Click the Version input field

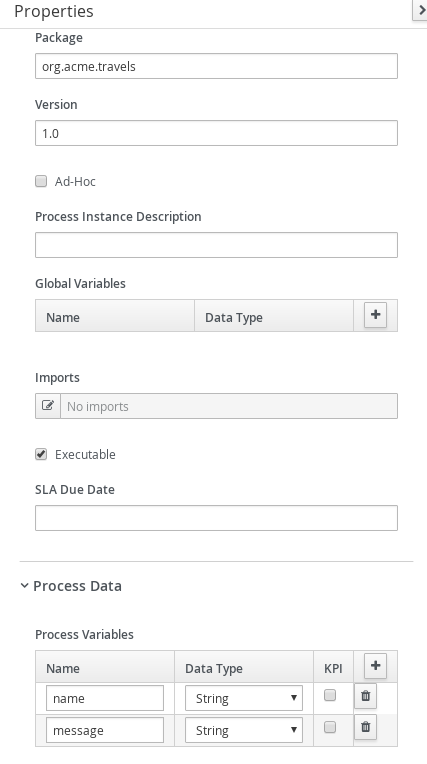(x=216, y=133)
